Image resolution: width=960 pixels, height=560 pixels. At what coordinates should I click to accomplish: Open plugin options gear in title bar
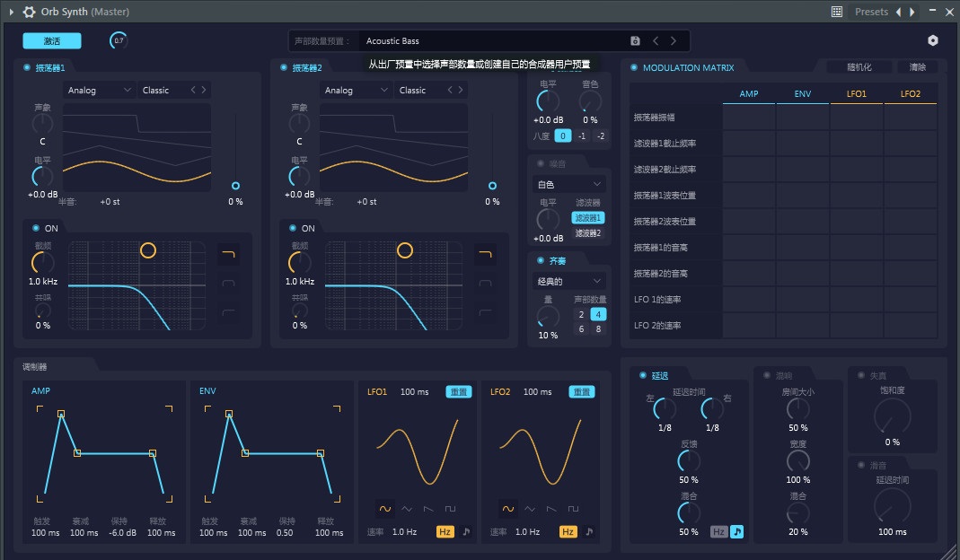pyautogui.click(x=29, y=12)
